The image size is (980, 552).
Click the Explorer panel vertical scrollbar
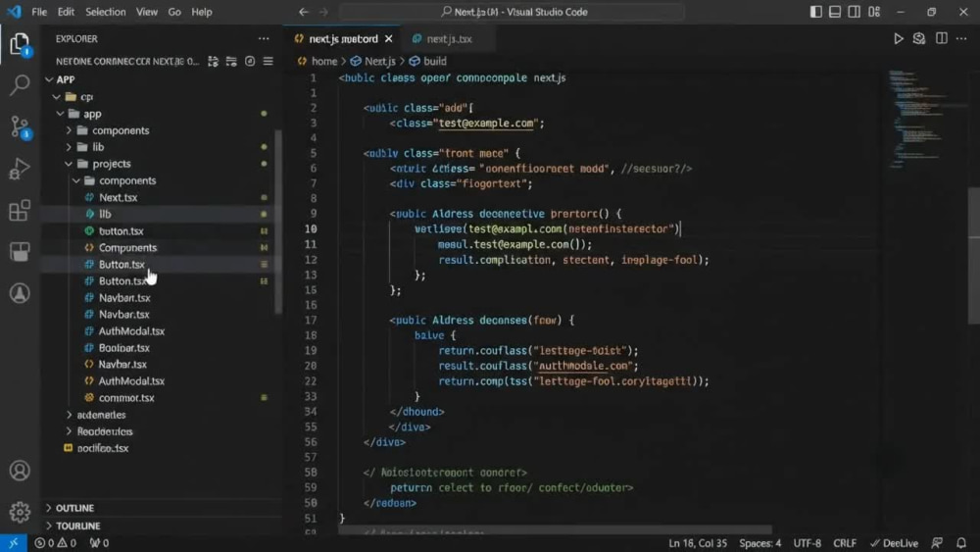tap(278, 222)
